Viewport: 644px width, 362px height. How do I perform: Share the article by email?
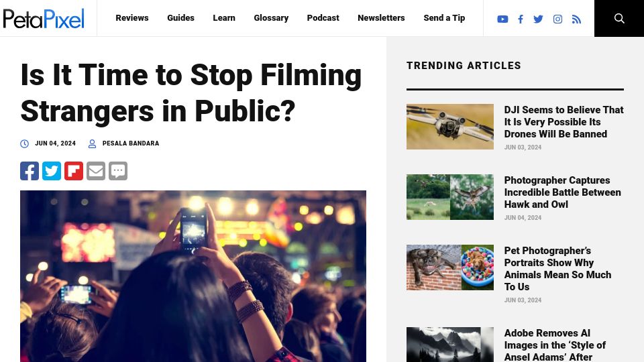[x=96, y=171]
